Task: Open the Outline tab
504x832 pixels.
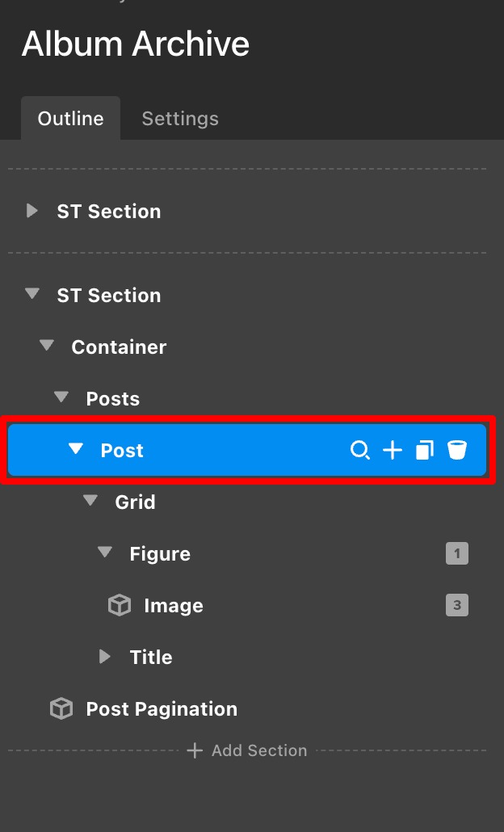Action: [x=71, y=119]
